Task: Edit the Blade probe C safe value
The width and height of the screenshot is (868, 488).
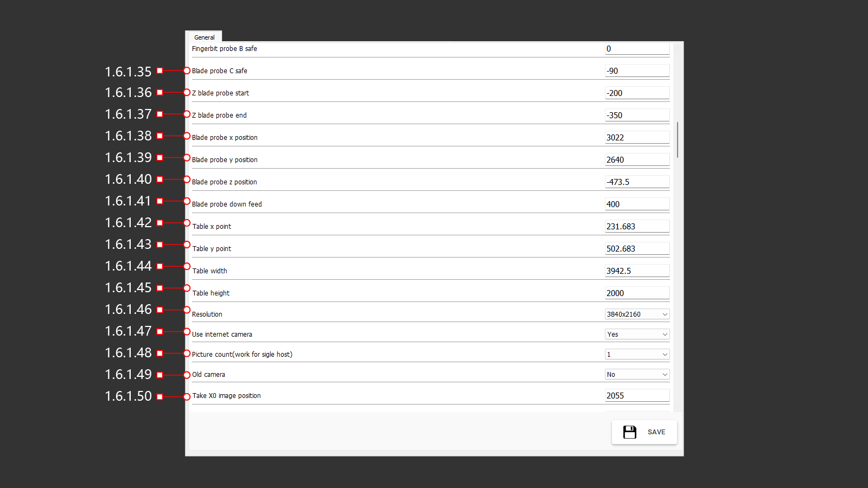Action: 637,71
